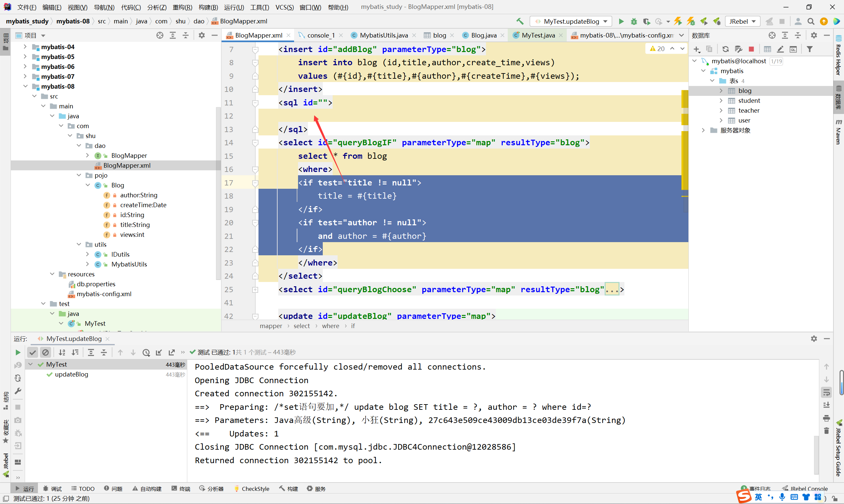Expand the mybatis-04 module folder
Image resolution: width=844 pixels, height=504 pixels.
point(25,47)
